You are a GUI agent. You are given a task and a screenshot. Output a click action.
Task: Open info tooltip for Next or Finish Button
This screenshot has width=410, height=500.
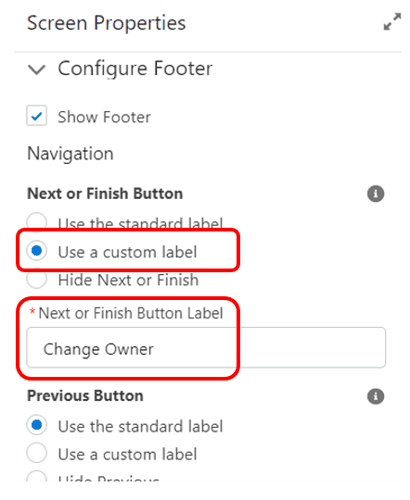click(x=376, y=194)
